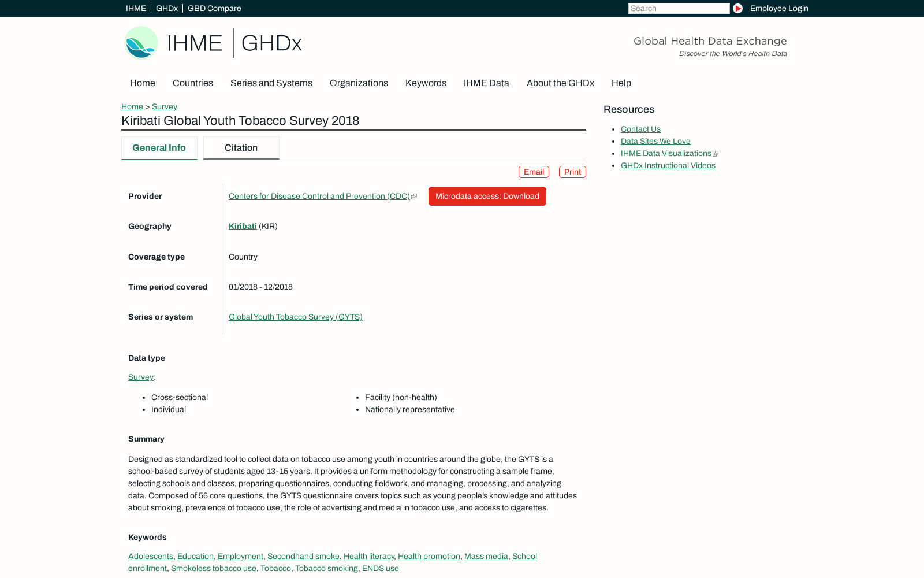This screenshot has height=578, width=924.
Task: Select the General Info tab
Action: [159, 148]
